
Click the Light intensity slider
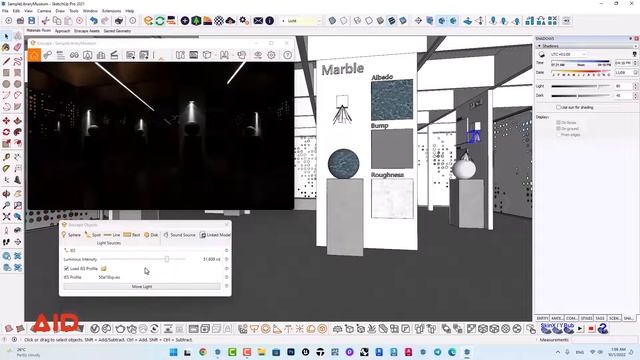[x=580, y=86]
